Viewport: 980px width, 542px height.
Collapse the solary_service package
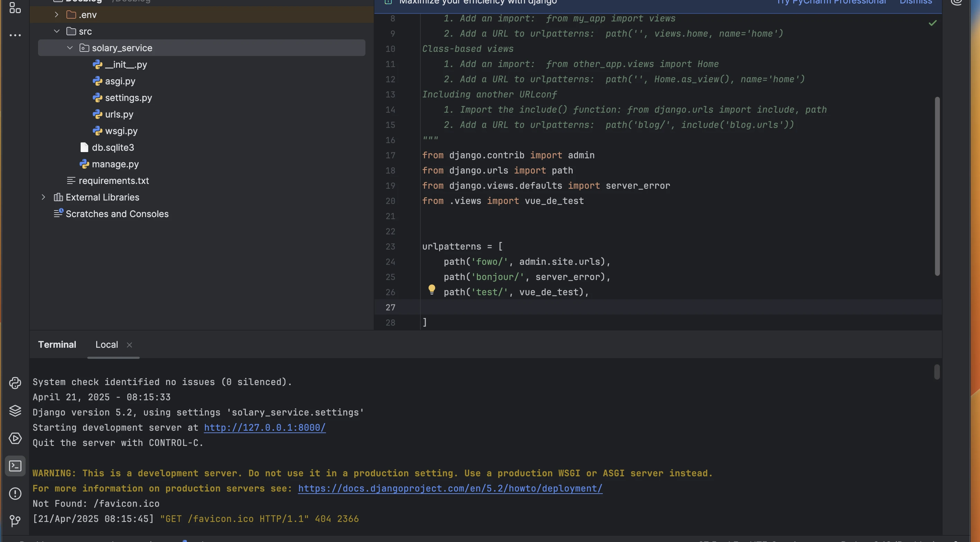coord(70,48)
